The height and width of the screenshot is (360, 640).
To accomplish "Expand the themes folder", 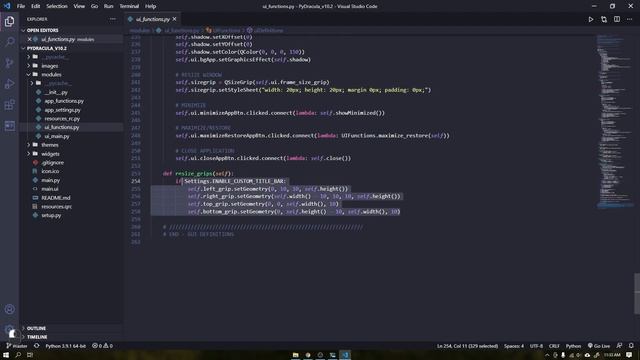I will (49, 145).
